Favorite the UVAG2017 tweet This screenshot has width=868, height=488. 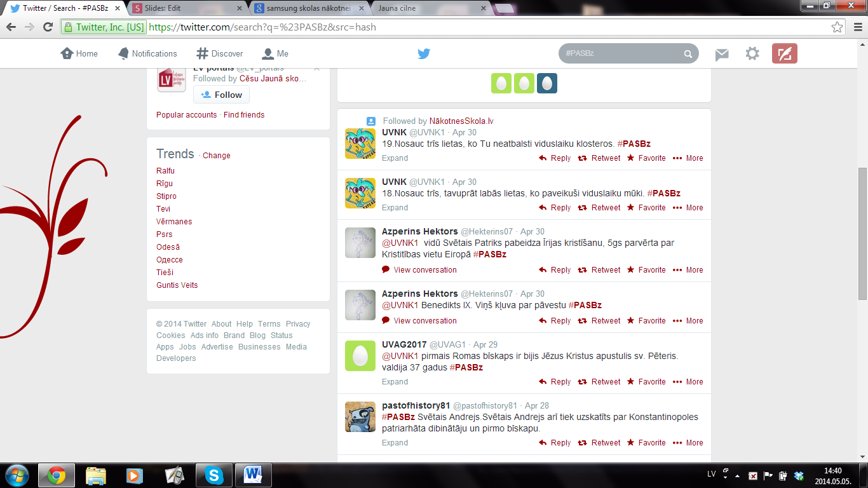pyautogui.click(x=646, y=382)
